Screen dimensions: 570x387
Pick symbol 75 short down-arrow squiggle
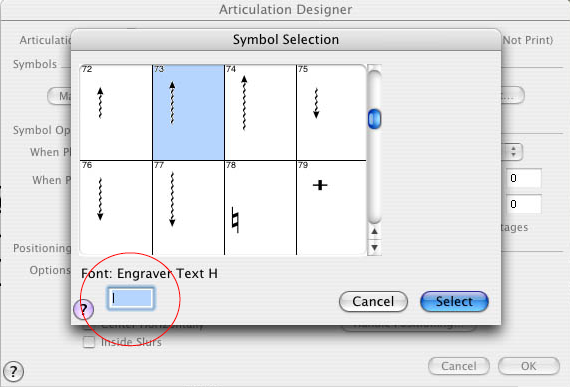(x=331, y=112)
